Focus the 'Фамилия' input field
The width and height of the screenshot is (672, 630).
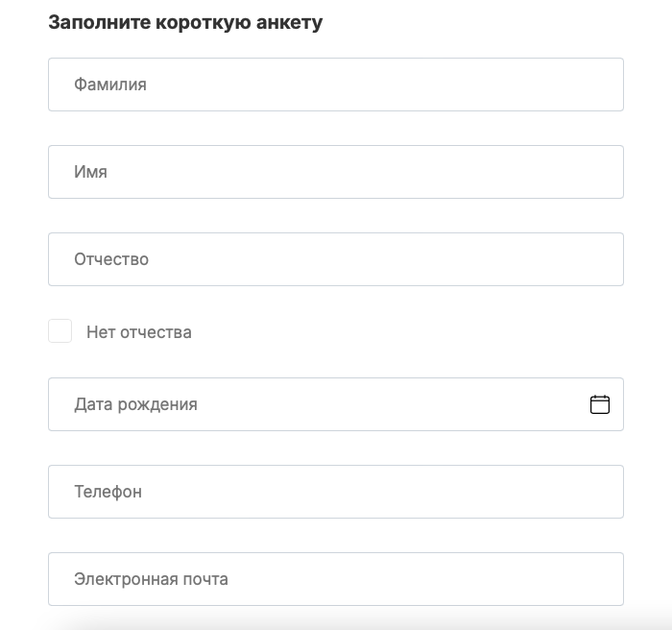pos(336,85)
